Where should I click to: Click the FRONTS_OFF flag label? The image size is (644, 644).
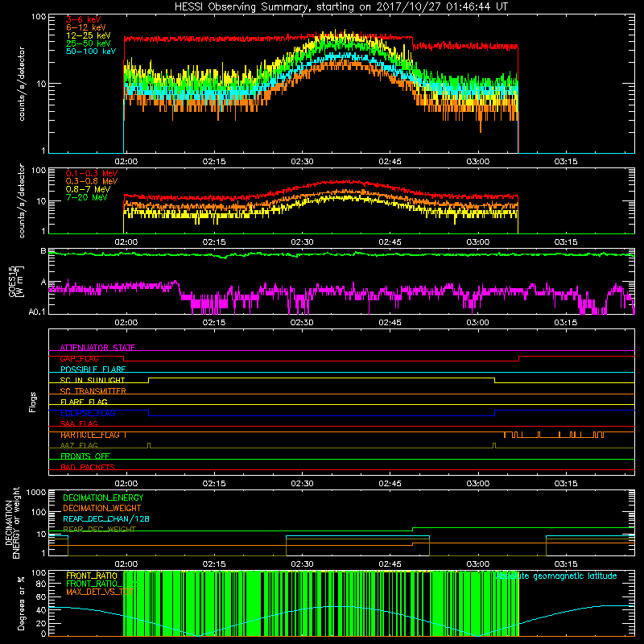click(x=85, y=456)
